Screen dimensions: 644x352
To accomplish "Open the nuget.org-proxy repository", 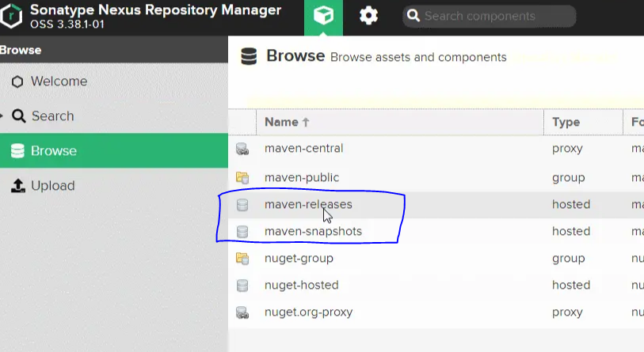I will tap(308, 312).
